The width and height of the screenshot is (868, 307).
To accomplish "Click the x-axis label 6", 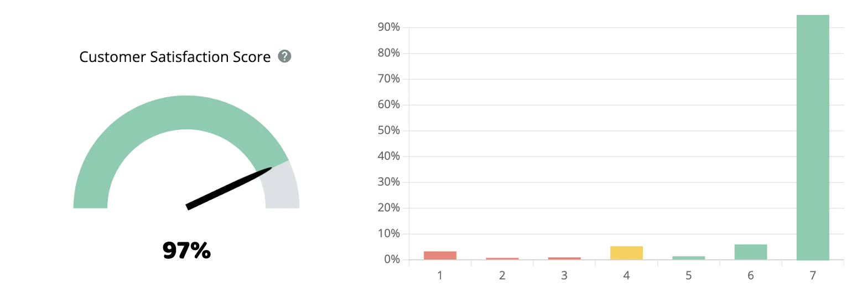I will pos(751,275).
